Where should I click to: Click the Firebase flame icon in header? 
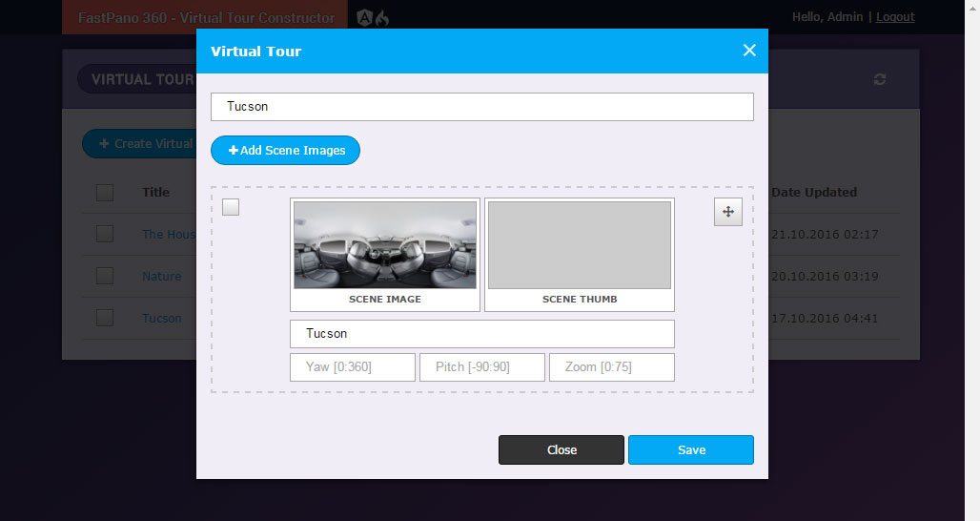pyautogui.click(x=382, y=18)
